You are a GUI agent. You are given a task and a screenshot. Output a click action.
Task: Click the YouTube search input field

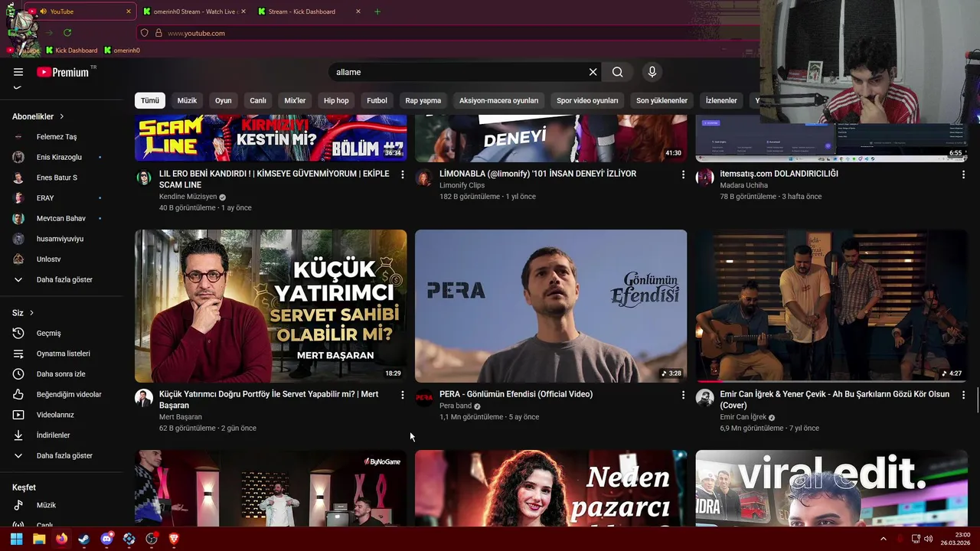coord(459,72)
